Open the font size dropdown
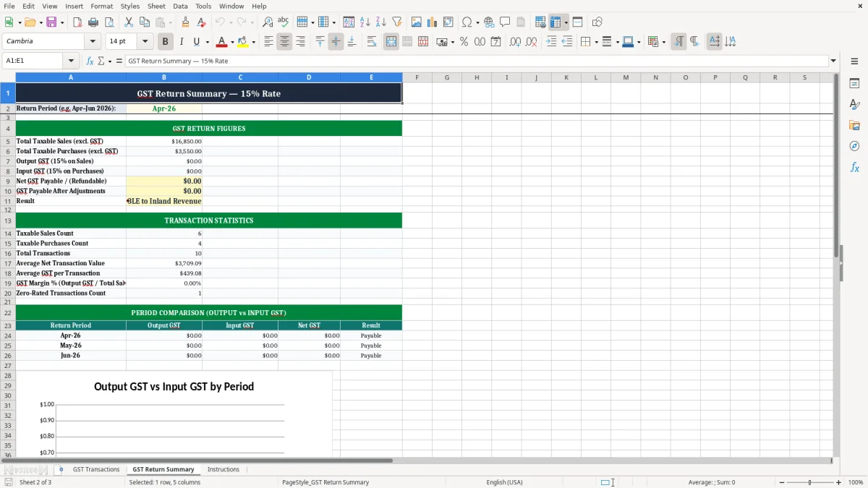The height and width of the screenshot is (488, 868). (x=145, y=42)
